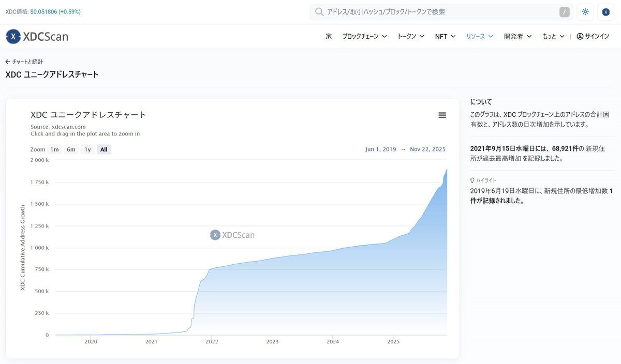Set chart zoom to All
The height and width of the screenshot is (364, 621).
(104, 149)
